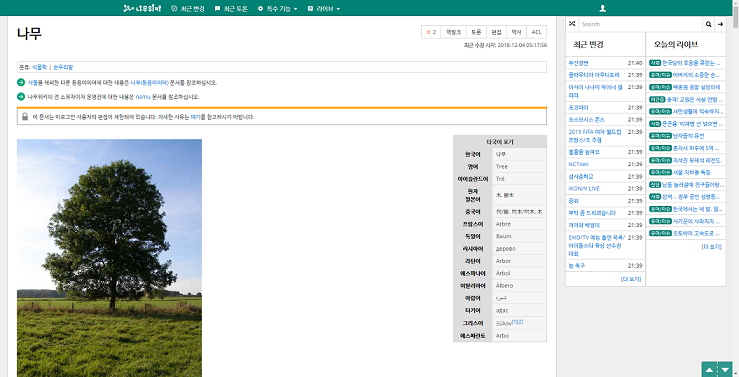Click 더 보기 under the recent changes list
Image resolution: width=739 pixels, height=377 pixels.
[x=631, y=279]
